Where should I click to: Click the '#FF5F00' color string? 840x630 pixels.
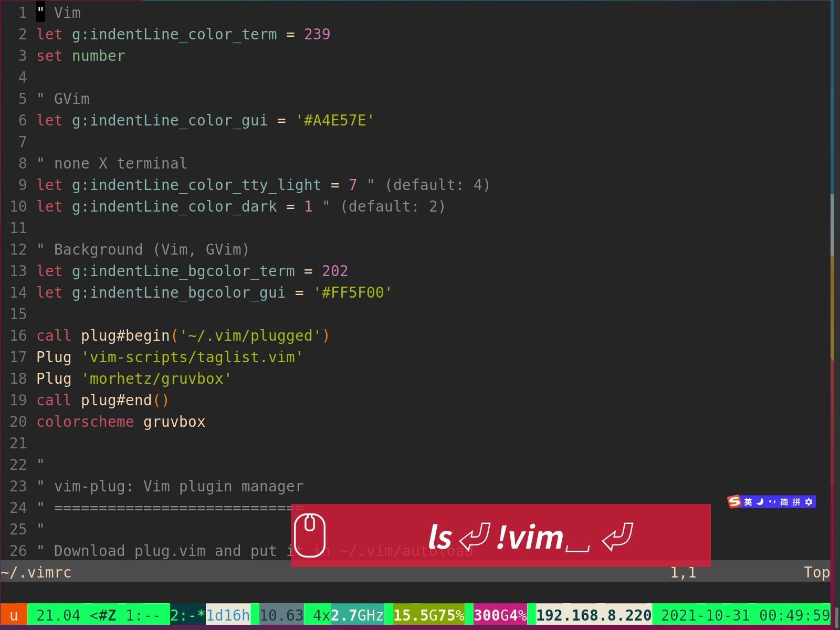click(353, 292)
